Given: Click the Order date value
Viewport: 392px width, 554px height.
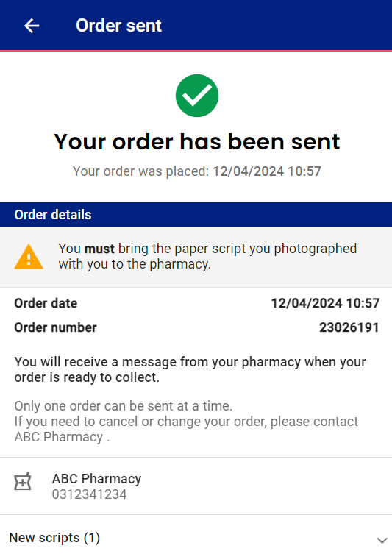Looking at the screenshot, I should pyautogui.click(x=325, y=303).
